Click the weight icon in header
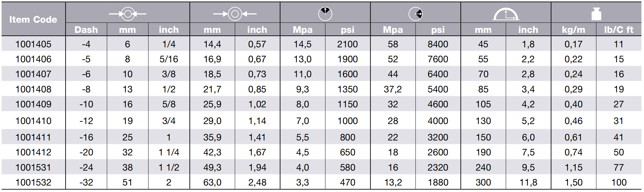The image size is (644, 192). pyautogui.click(x=596, y=14)
